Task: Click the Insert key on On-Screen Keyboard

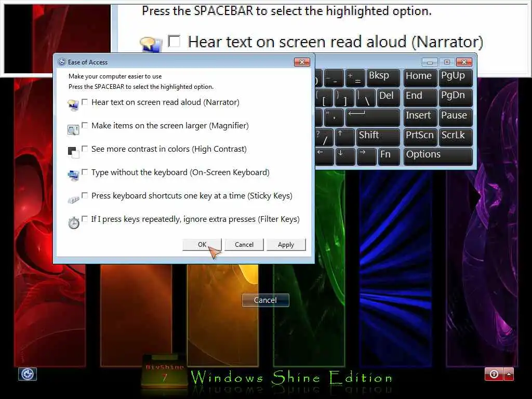Action: 420,117
